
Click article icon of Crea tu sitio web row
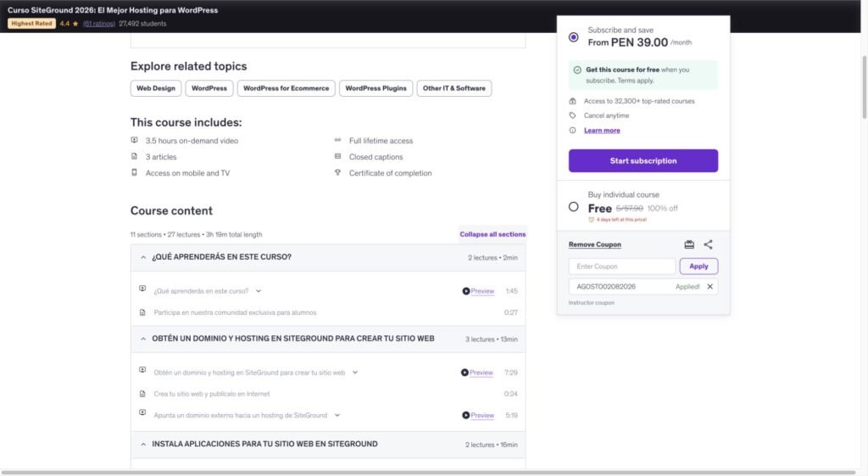pos(142,394)
